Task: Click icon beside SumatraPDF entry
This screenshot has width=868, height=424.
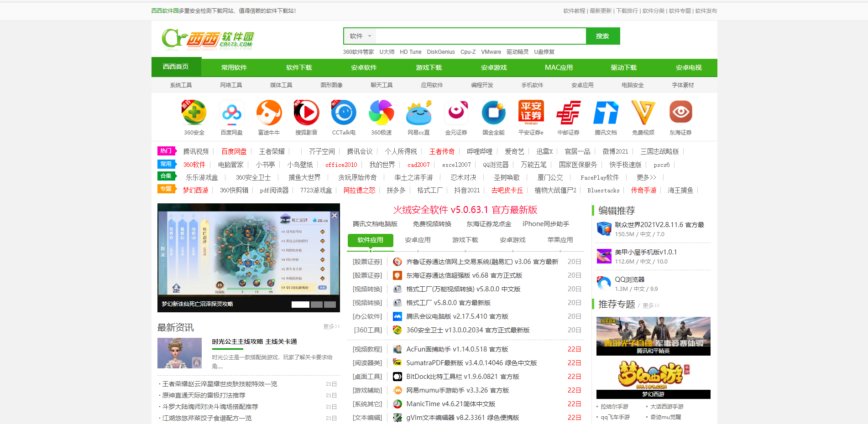Action: [397, 363]
